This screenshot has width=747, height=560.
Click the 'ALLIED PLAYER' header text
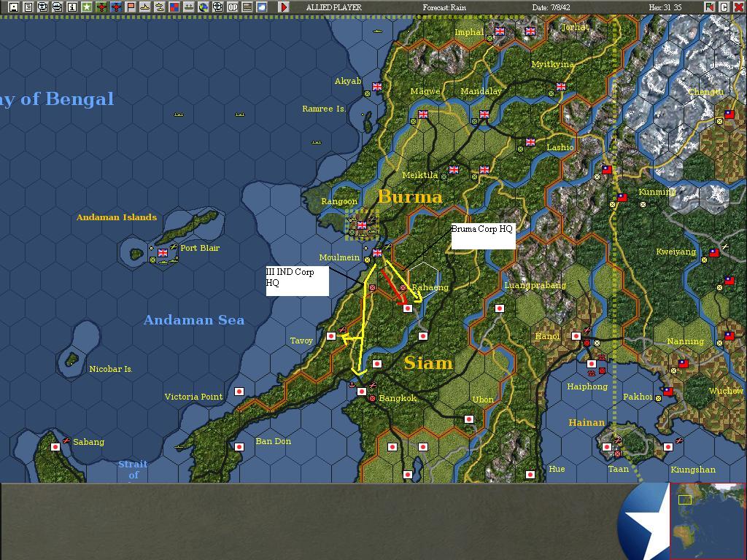click(x=333, y=7)
